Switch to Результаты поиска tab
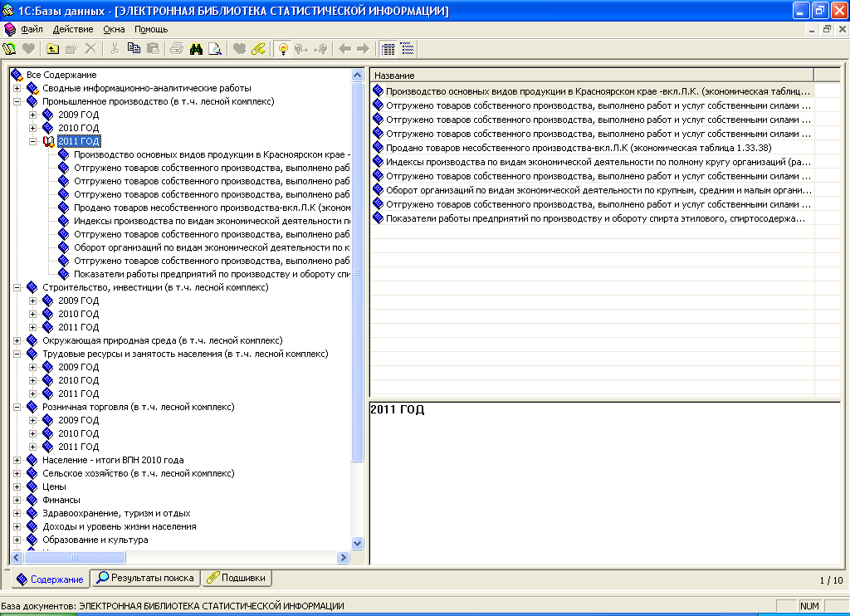The height and width of the screenshot is (616, 850). (146, 578)
